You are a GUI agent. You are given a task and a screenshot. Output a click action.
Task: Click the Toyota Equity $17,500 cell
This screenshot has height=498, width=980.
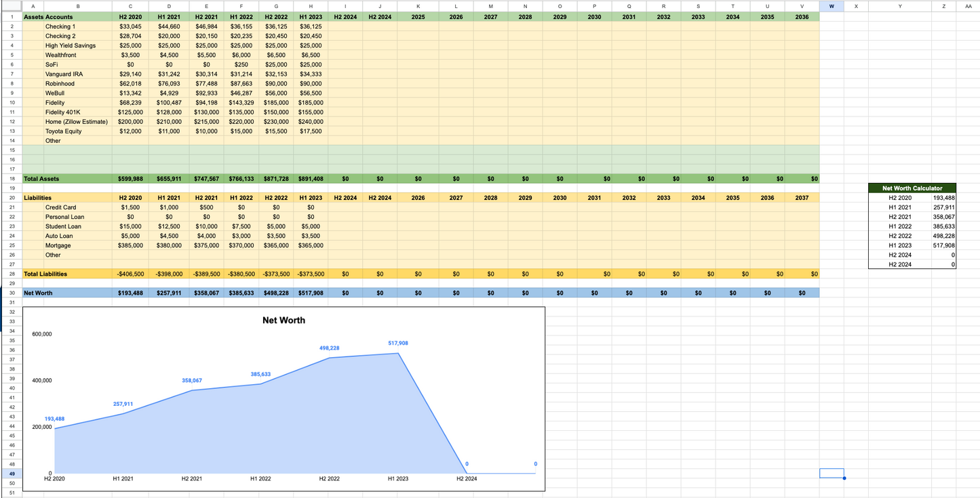[x=310, y=131]
